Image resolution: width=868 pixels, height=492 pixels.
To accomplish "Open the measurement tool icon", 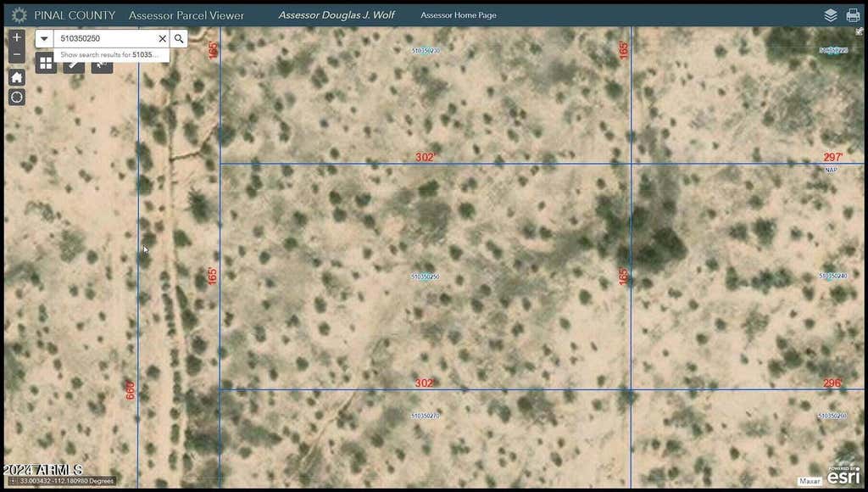I will click(x=74, y=68).
